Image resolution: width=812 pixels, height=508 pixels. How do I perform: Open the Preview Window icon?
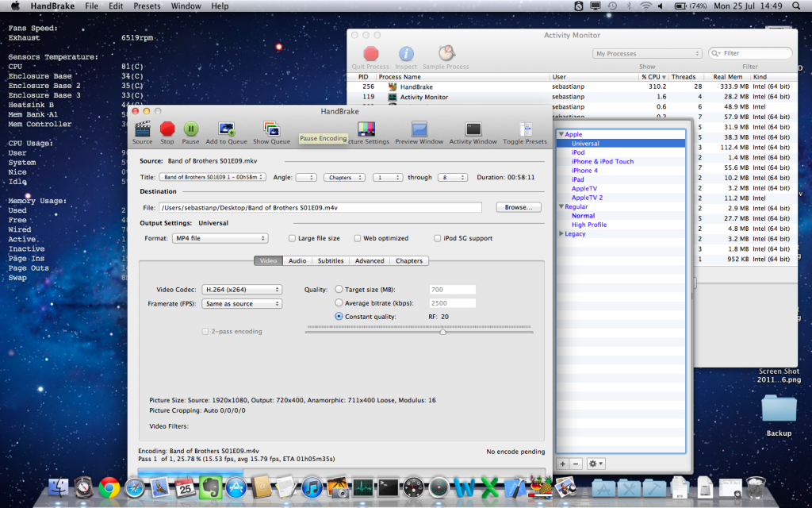tap(419, 129)
